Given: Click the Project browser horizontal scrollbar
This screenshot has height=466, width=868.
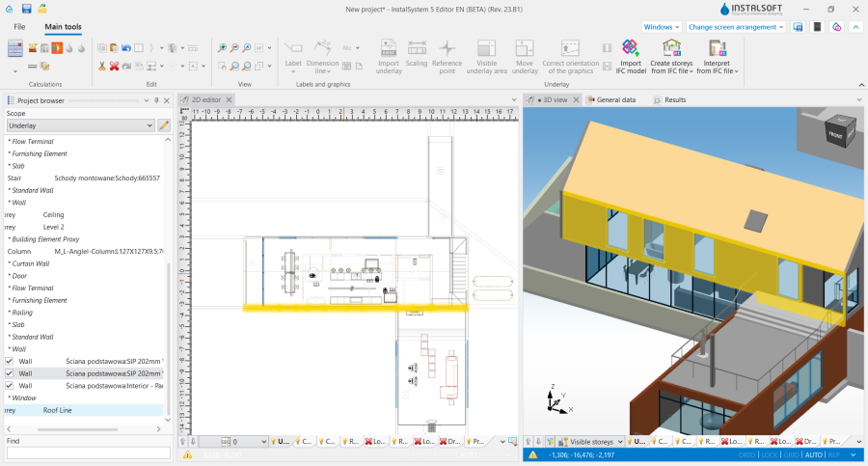Looking at the screenshot, I should pyautogui.click(x=77, y=429).
